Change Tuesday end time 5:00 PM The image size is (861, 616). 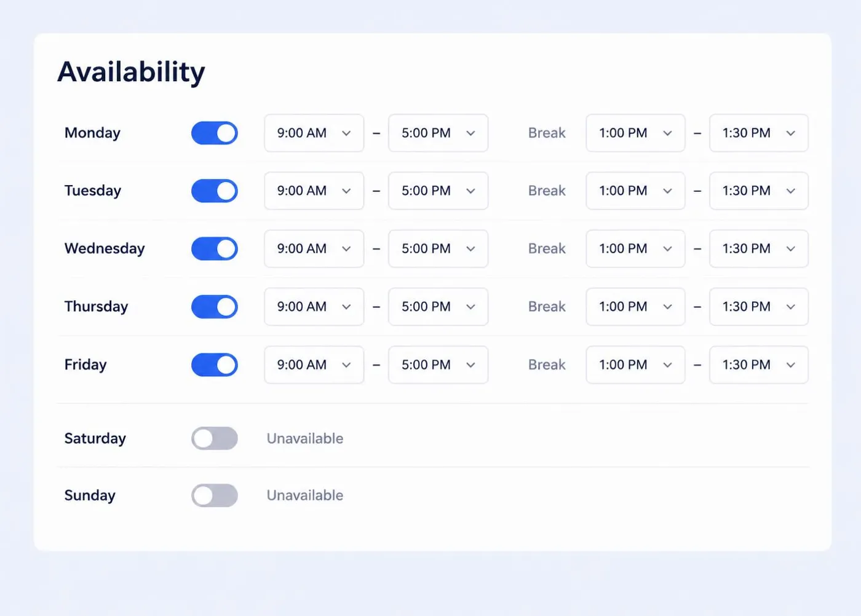click(438, 191)
